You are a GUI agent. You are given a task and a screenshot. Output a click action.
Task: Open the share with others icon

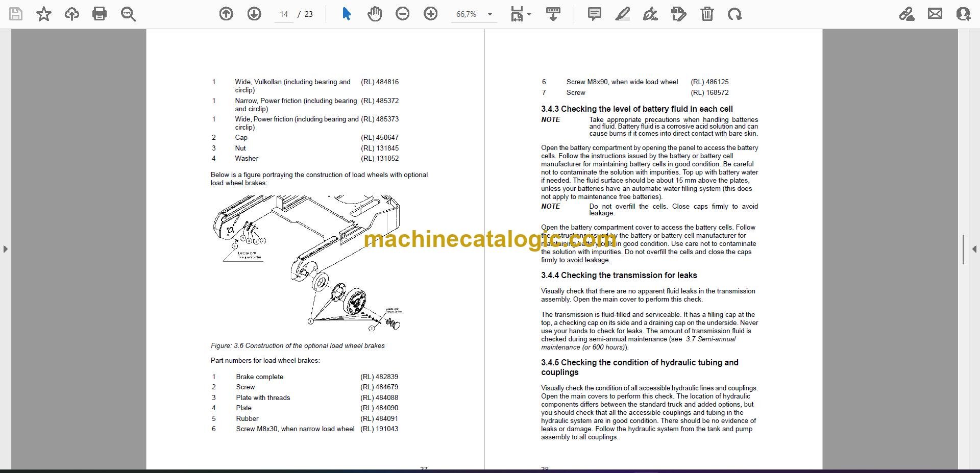point(963,14)
